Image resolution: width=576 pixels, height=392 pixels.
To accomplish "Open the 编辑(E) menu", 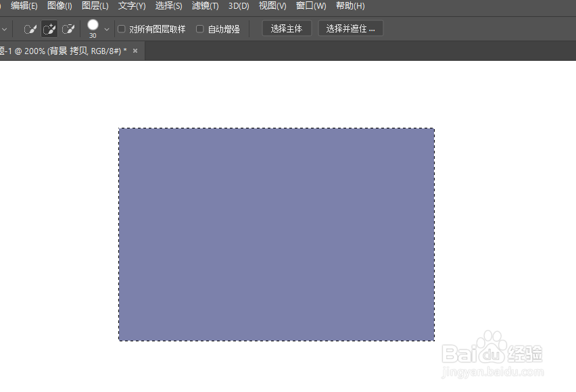I will (24, 6).
